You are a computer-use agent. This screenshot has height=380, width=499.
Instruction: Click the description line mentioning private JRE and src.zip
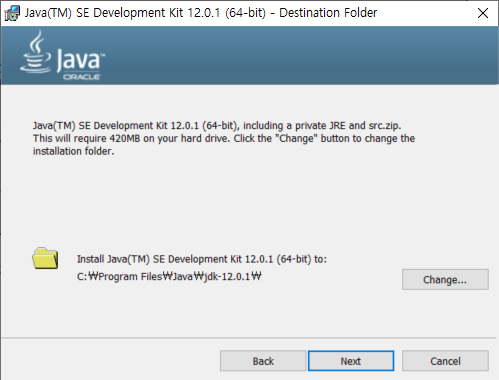tap(217, 126)
